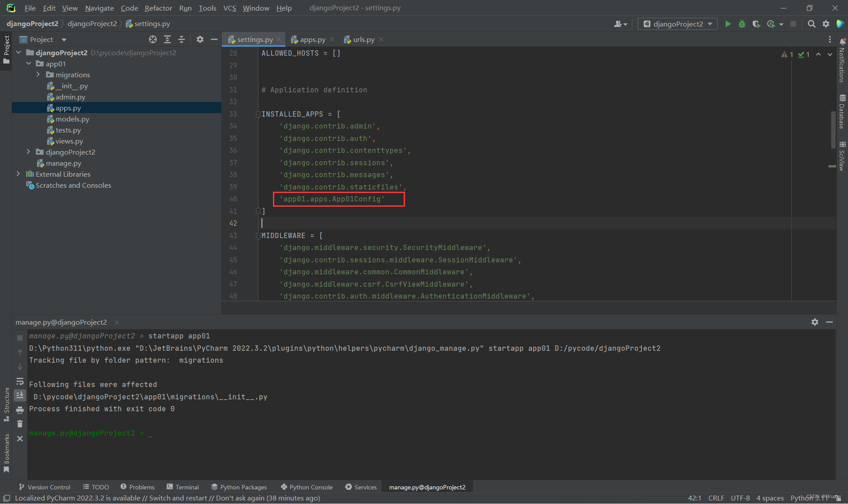The image size is (848, 504).
Task: Open djangoProject2 run configuration dropdown
Action: point(678,24)
